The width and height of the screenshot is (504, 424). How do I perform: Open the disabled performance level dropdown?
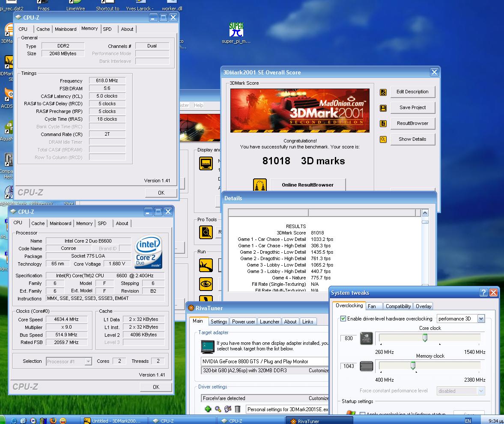pos(481,391)
